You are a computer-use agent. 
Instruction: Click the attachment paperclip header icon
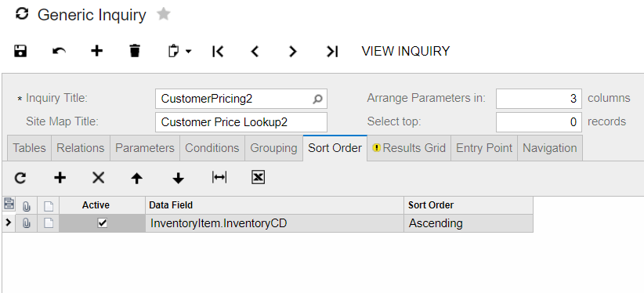tap(27, 205)
